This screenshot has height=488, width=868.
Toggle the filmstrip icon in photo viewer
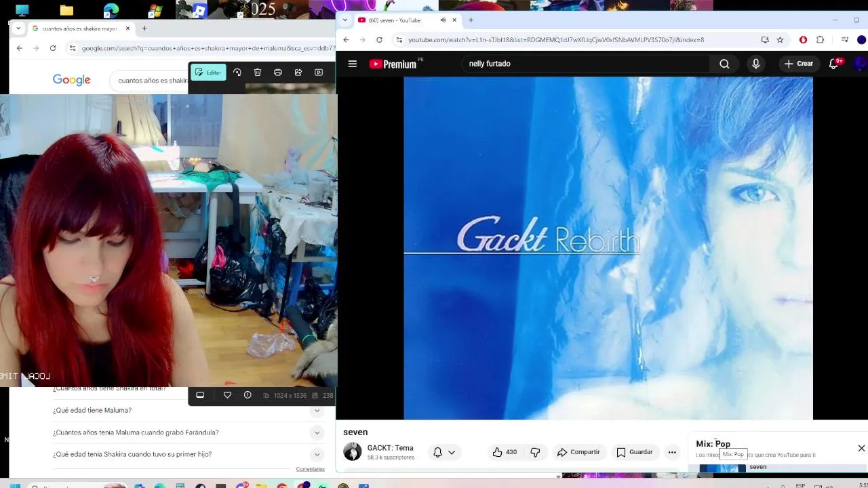tap(200, 395)
